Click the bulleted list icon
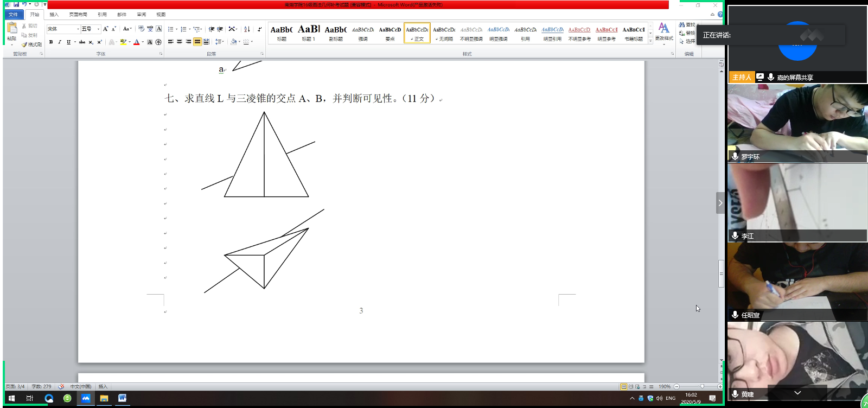Screen dimensions: 868x408 (170, 29)
